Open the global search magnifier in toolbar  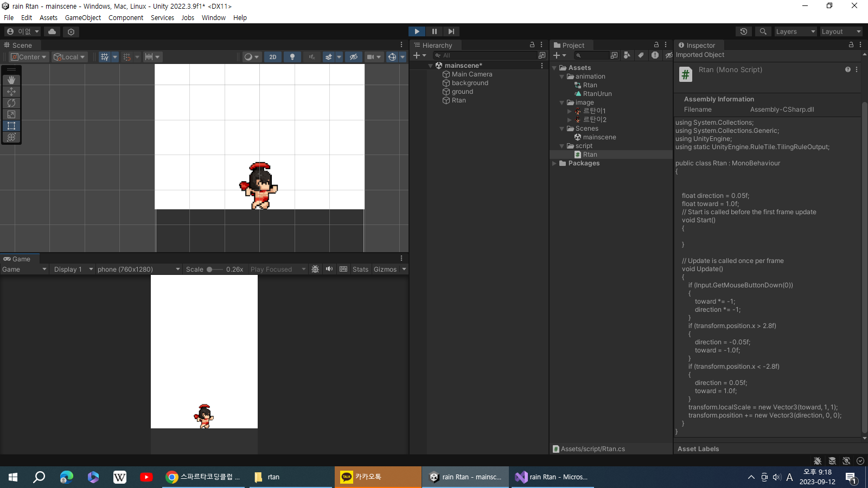pyautogui.click(x=763, y=31)
